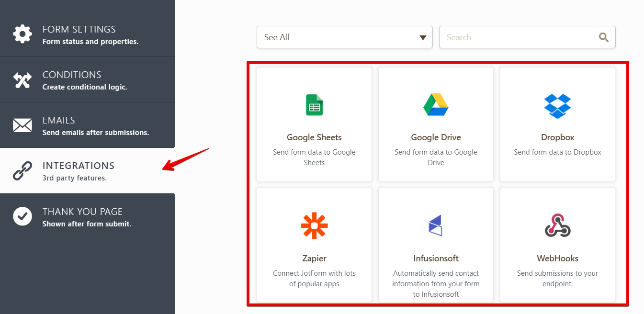Viewport: 644px width, 314px height.
Task: Click 'Connect JotForm with lots of popular apps'
Action: point(315,279)
